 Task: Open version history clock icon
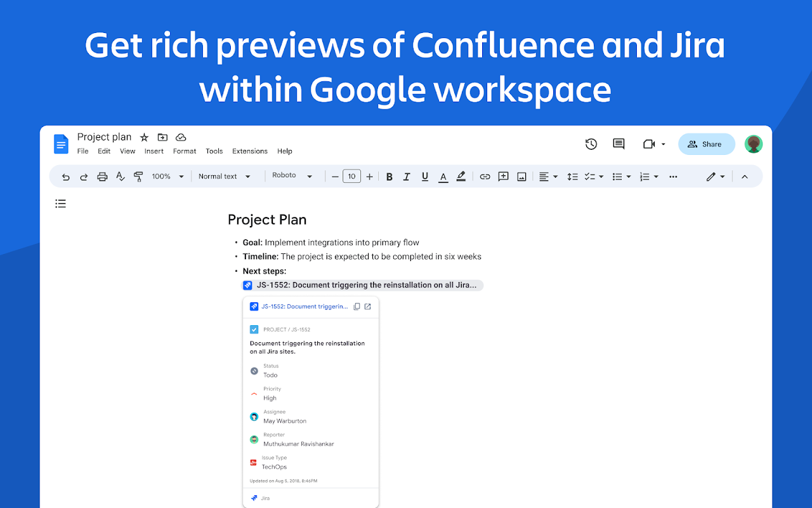tap(591, 144)
